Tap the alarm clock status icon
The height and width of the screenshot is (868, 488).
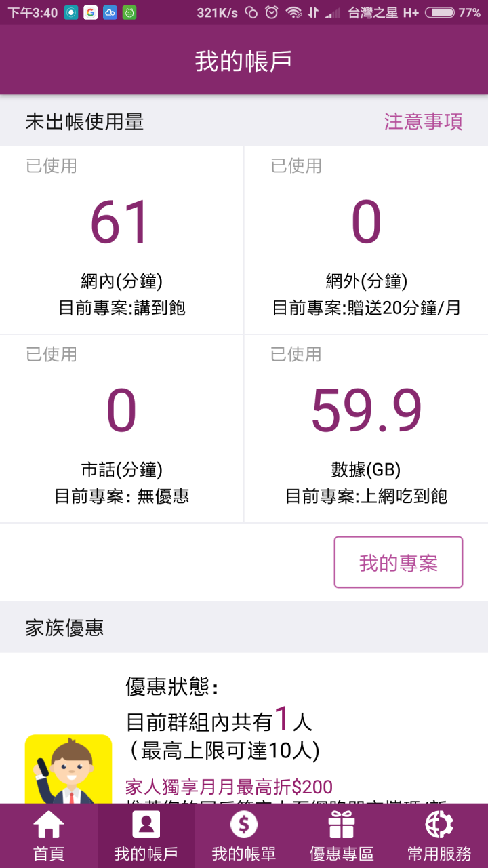[x=271, y=12]
